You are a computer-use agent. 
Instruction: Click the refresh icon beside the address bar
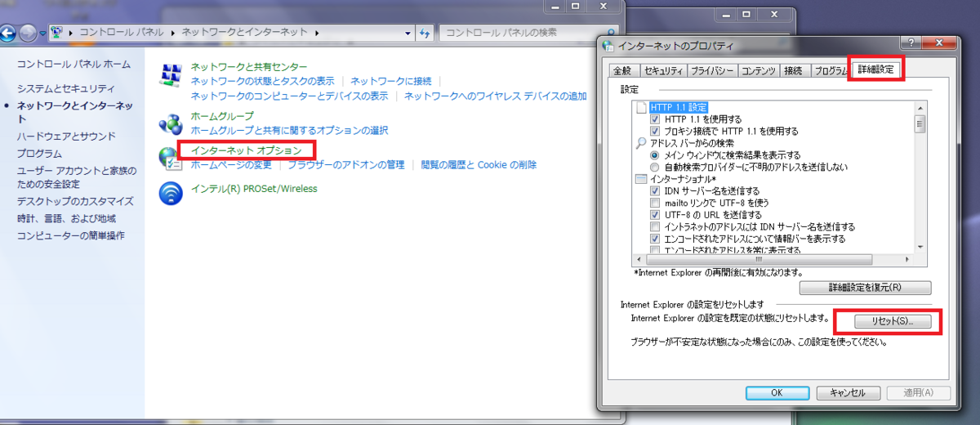coord(425,33)
